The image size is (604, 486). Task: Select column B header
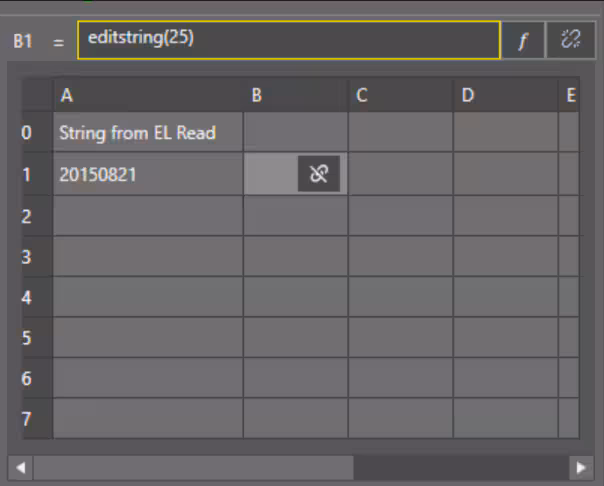pyautogui.click(x=296, y=95)
